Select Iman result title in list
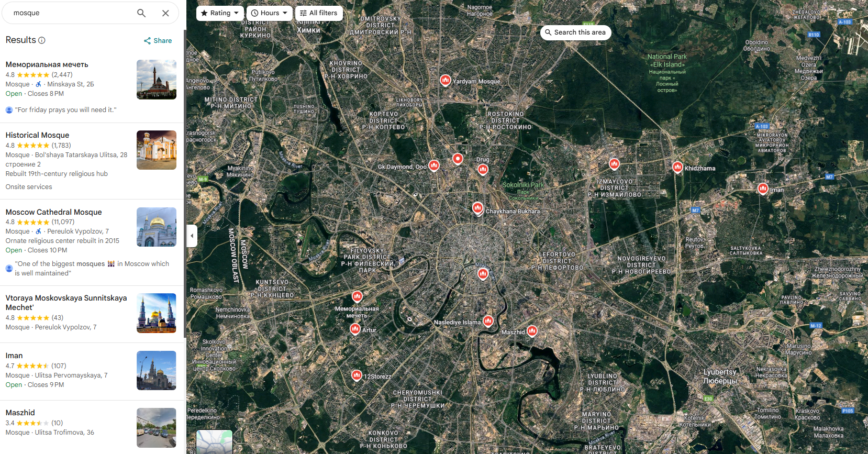Image resolution: width=868 pixels, height=454 pixels. [x=14, y=356]
